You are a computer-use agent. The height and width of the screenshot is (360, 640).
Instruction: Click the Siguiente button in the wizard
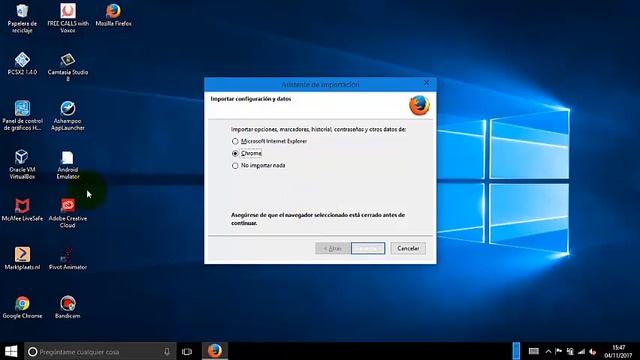(x=368, y=248)
